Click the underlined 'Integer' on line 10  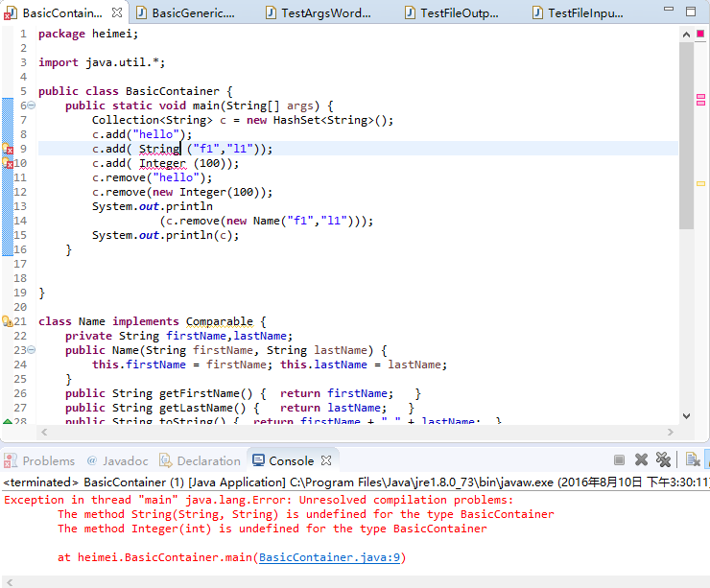pyautogui.click(x=162, y=163)
